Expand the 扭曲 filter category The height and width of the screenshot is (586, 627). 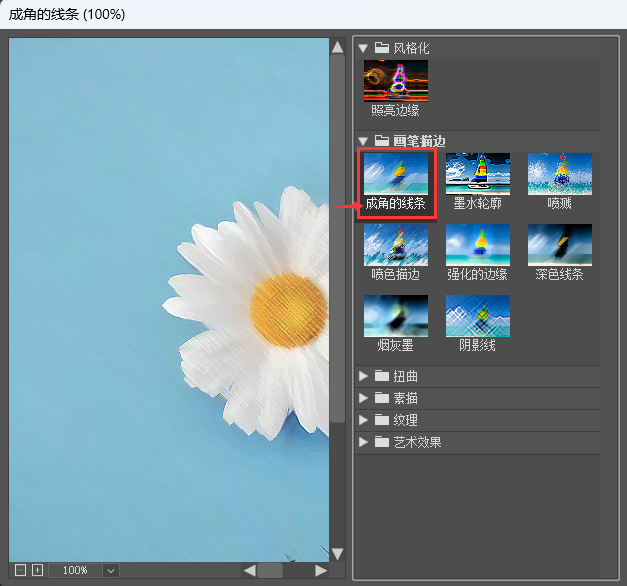pos(364,376)
